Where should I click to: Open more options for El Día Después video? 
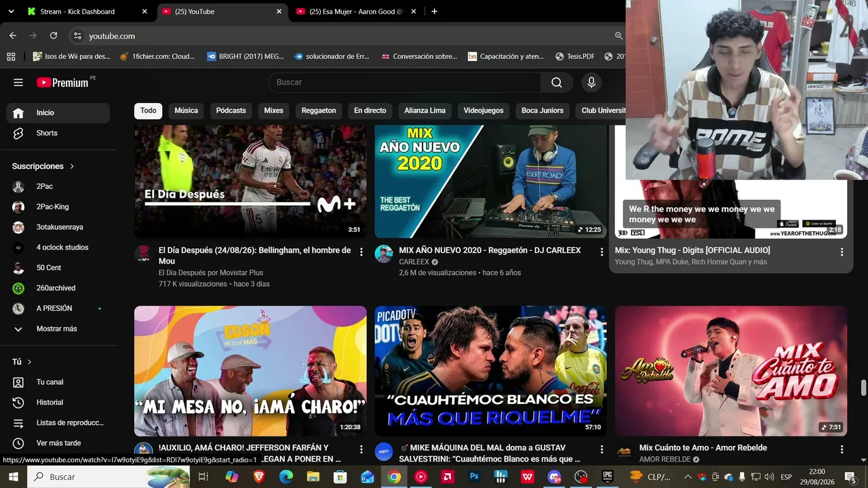pyautogui.click(x=361, y=252)
